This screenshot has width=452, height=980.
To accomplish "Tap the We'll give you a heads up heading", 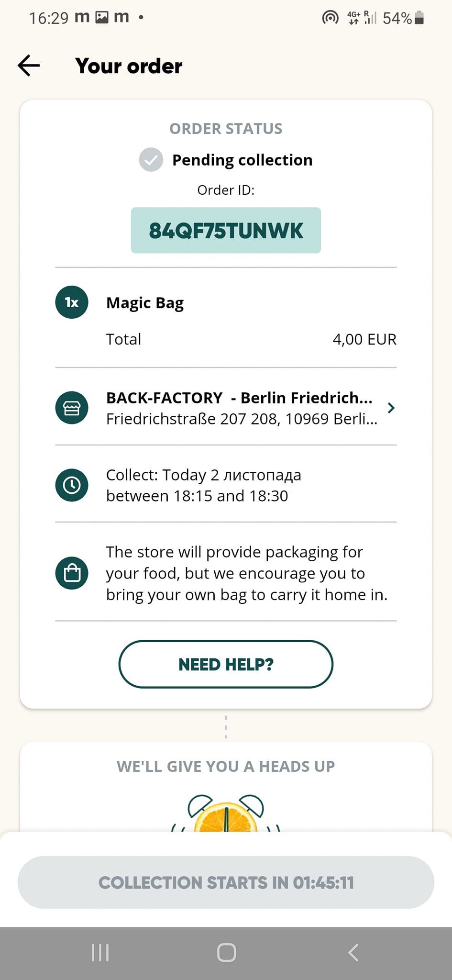I will [x=226, y=767].
